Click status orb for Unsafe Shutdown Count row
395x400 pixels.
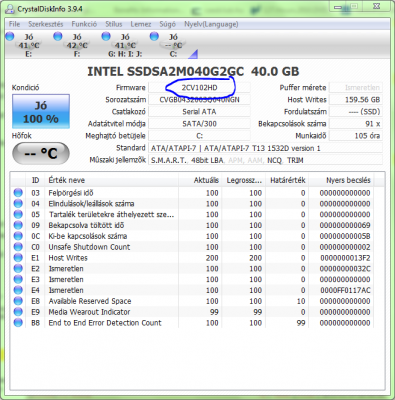click(18, 247)
